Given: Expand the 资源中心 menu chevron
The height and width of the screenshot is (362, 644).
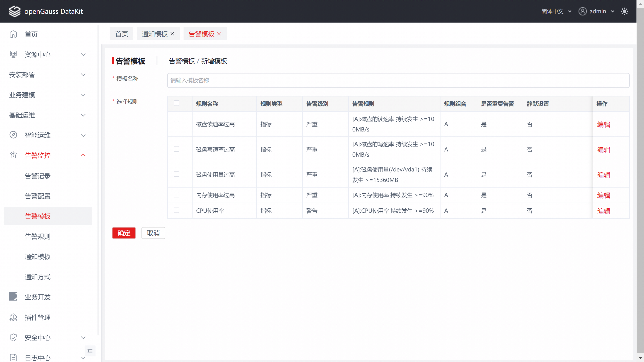Looking at the screenshot, I should 83,55.
